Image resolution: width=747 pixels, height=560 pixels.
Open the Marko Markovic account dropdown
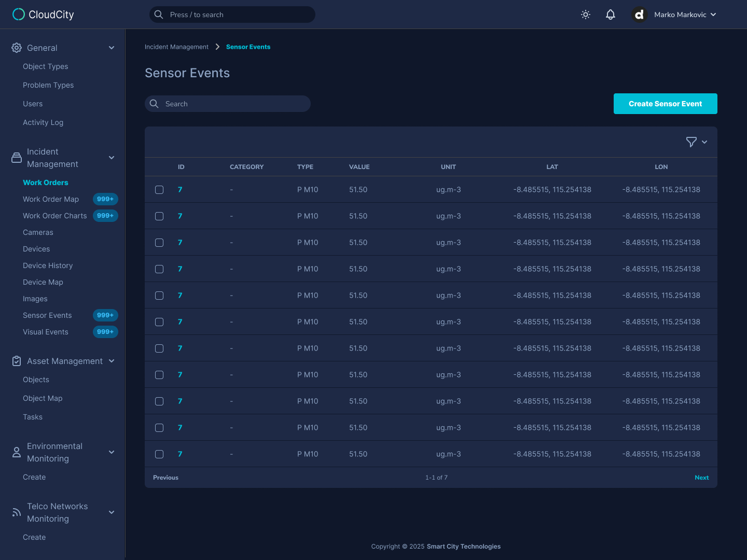click(x=685, y=15)
